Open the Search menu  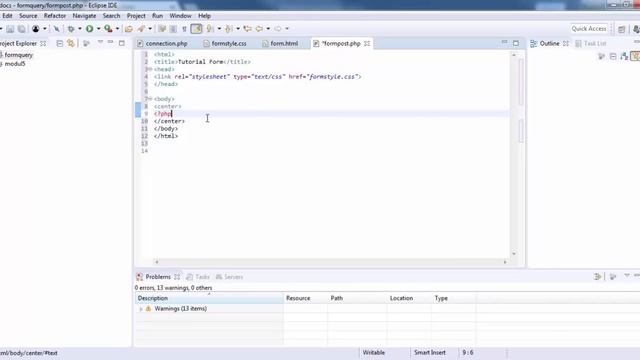click(x=111, y=16)
